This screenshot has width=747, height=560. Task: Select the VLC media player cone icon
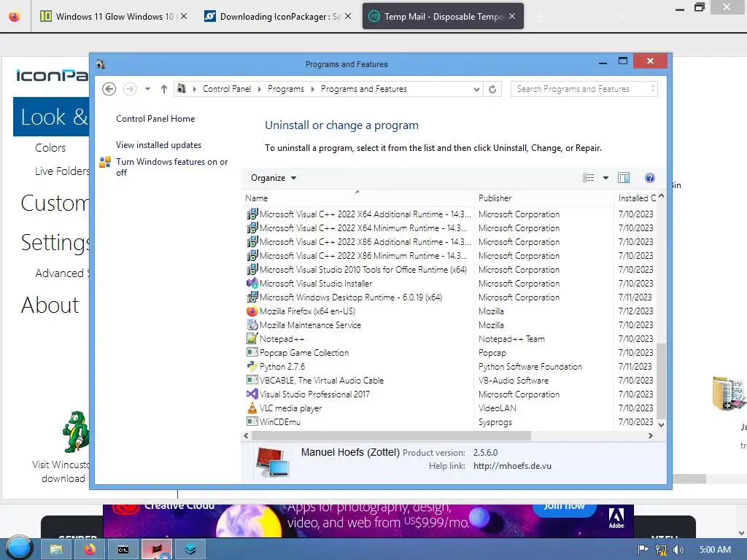click(252, 408)
